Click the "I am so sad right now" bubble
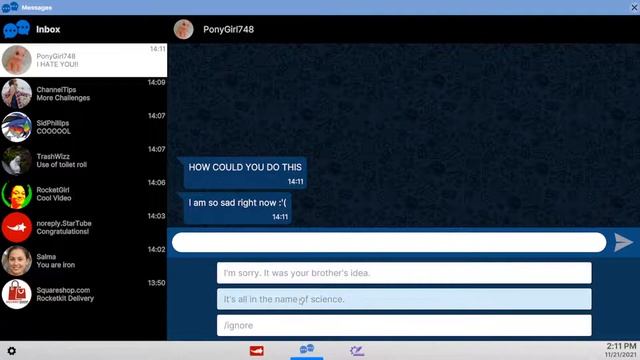 237,209
